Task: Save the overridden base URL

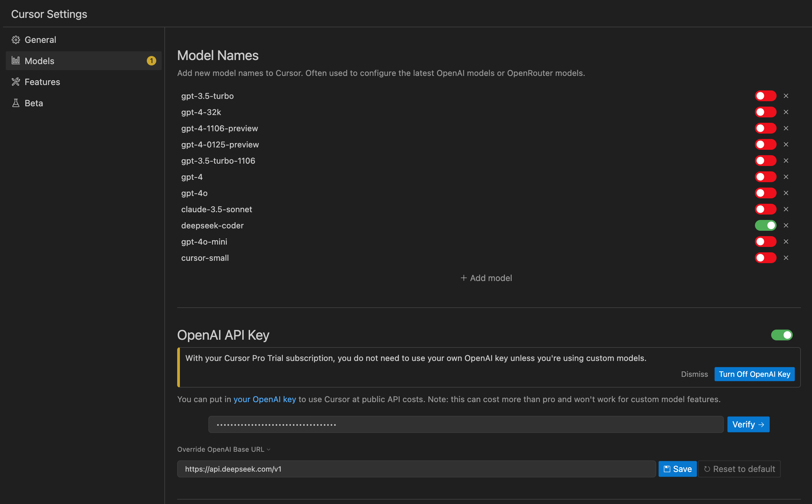Action: tap(677, 469)
